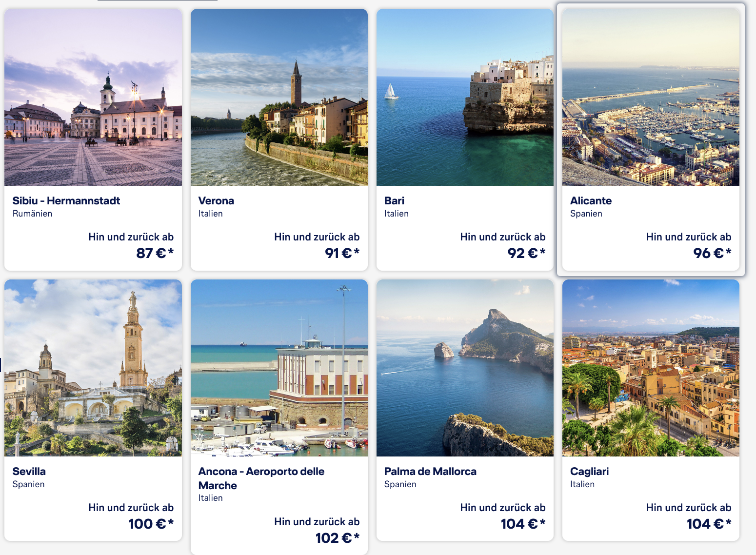The width and height of the screenshot is (756, 555).
Task: Select the Palma de Mallorca cliffs photo
Action: (x=465, y=368)
